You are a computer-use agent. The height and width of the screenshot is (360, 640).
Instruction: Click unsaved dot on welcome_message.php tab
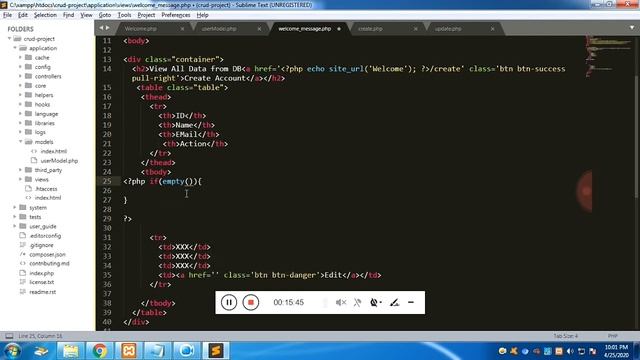[x=339, y=29]
